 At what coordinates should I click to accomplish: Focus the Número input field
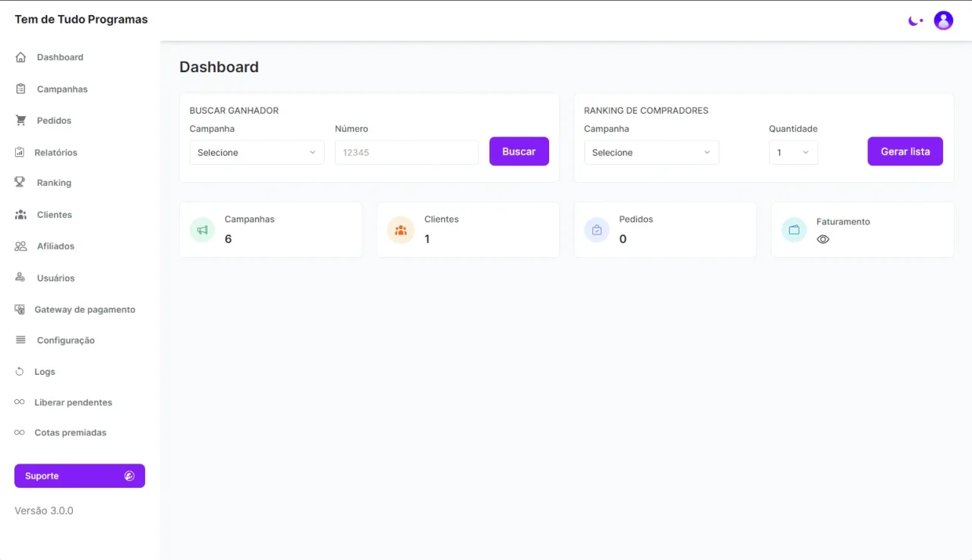pyautogui.click(x=406, y=153)
